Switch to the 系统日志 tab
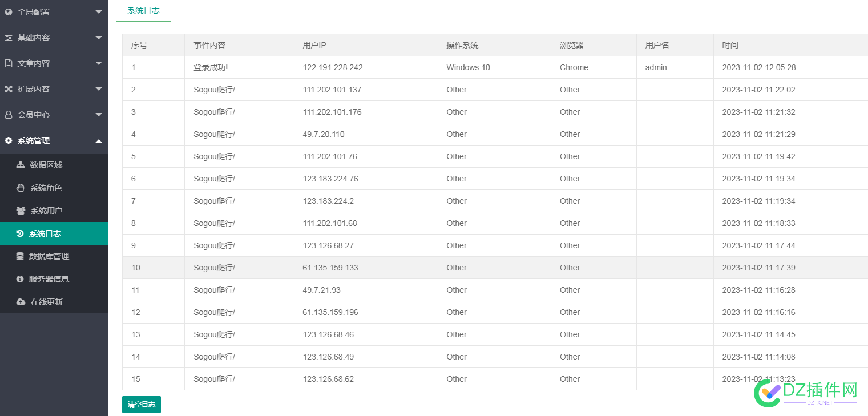This screenshot has width=868, height=416. 143,10
